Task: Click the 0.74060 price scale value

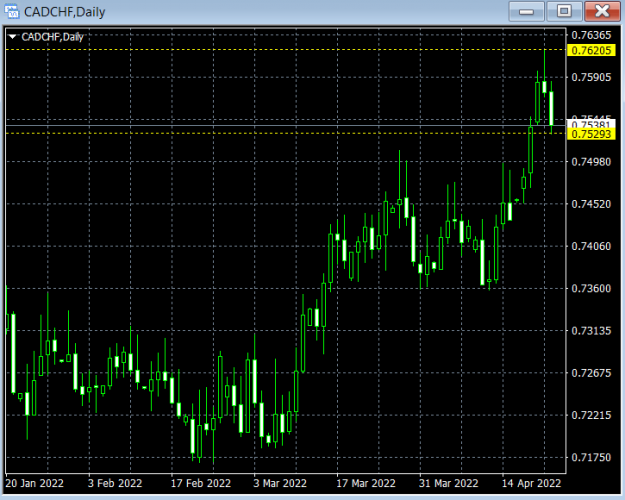Action: click(591, 246)
